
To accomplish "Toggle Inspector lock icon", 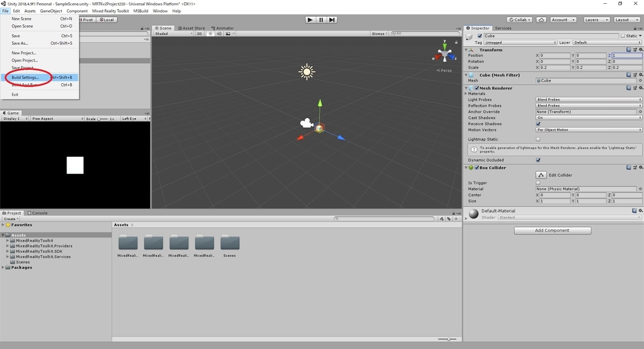I will (x=634, y=28).
